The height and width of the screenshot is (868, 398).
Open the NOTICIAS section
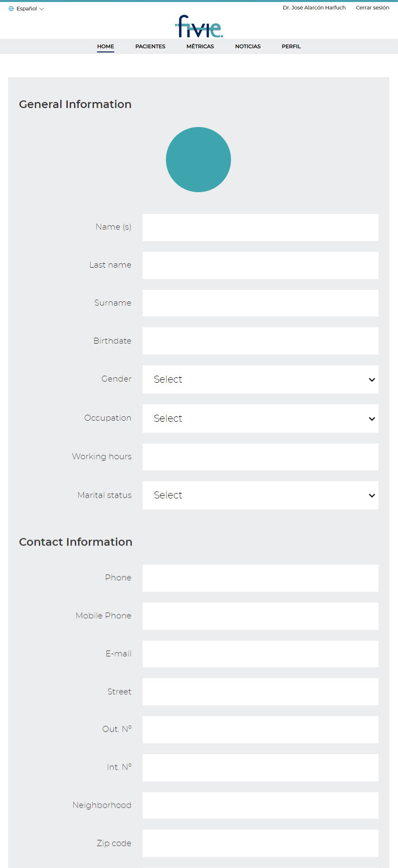[248, 47]
